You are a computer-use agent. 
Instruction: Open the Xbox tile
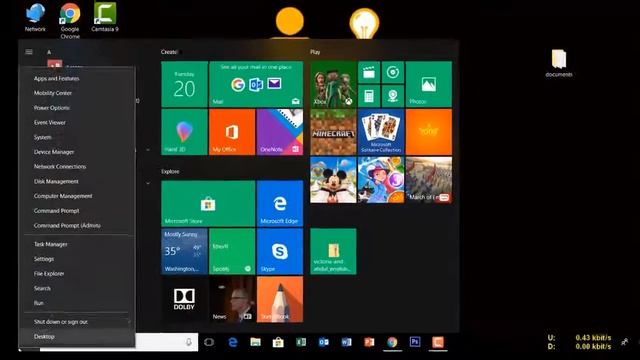[333, 84]
